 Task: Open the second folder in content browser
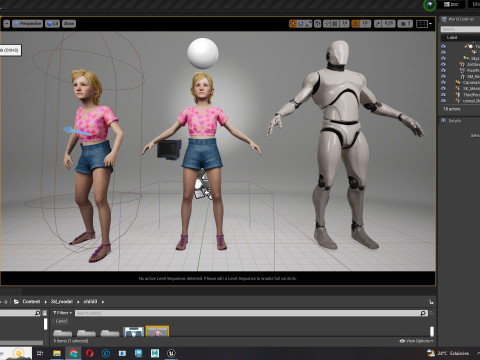86,333
